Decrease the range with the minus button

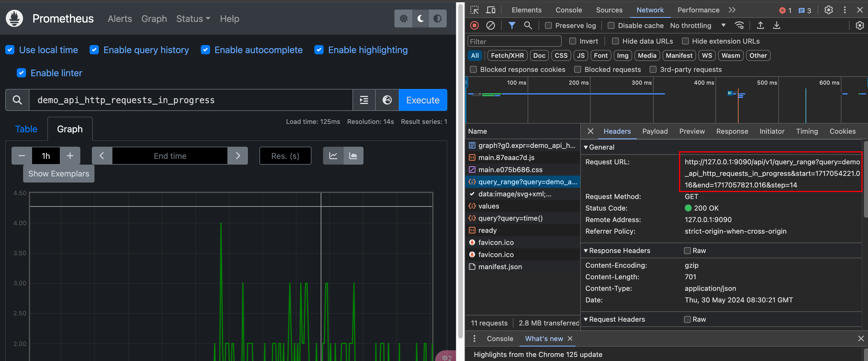22,156
